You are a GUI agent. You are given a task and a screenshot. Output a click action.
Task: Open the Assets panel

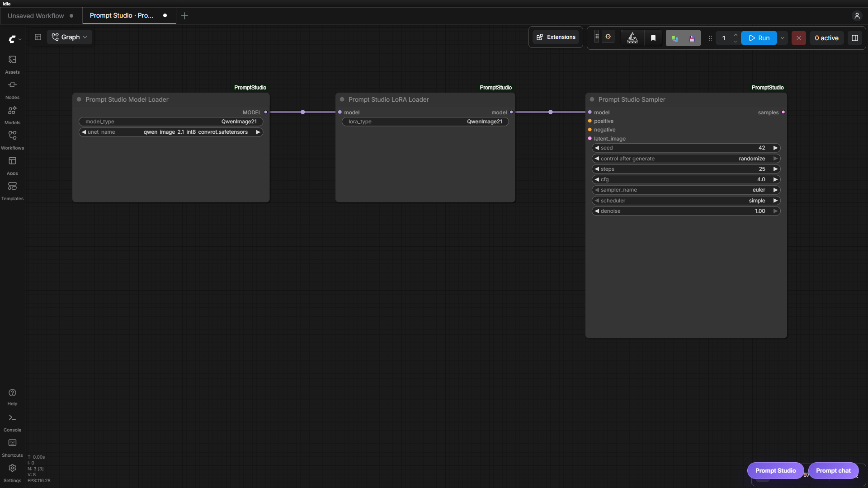point(12,65)
